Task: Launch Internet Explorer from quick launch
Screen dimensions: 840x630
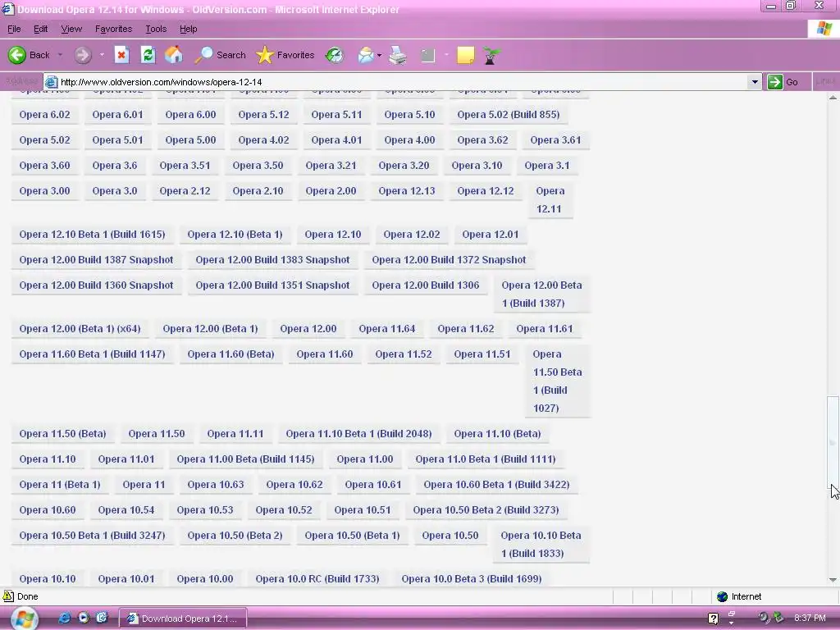Action: 64,618
